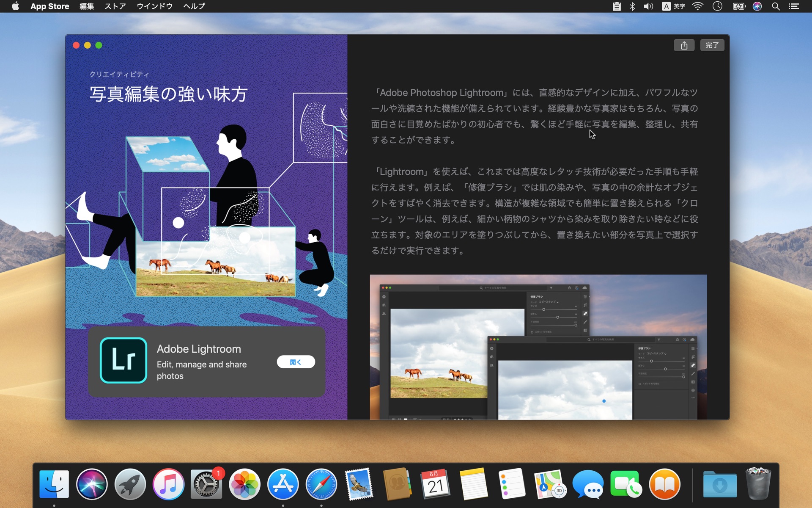Screen dimensions: 812x508
Task: Open Mail stamp icon in Dock
Action: point(359,484)
